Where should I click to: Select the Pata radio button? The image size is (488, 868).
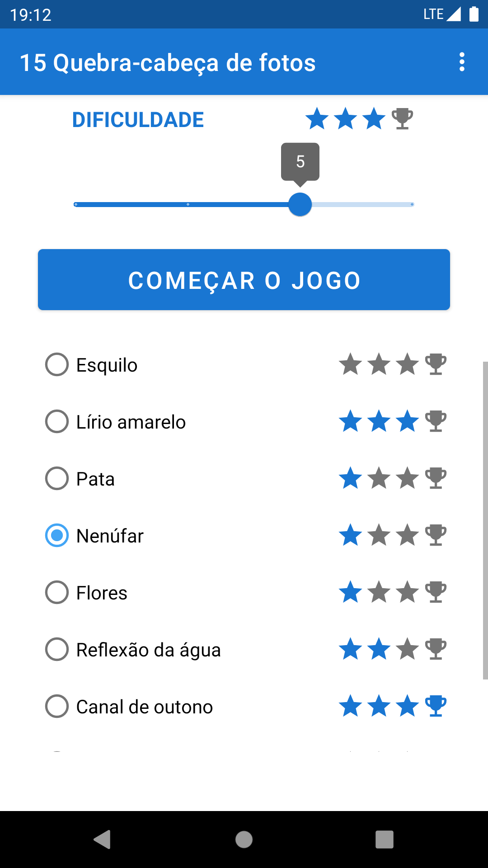point(57,478)
